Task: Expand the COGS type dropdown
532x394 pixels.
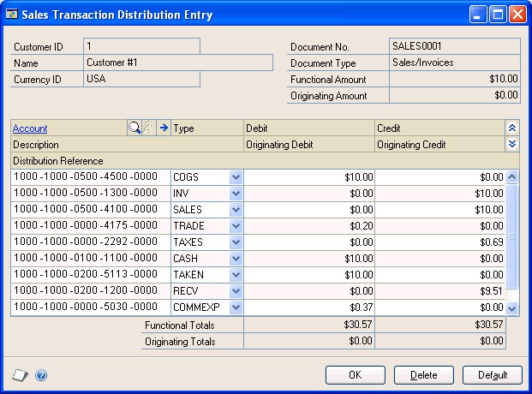Action: (236, 176)
